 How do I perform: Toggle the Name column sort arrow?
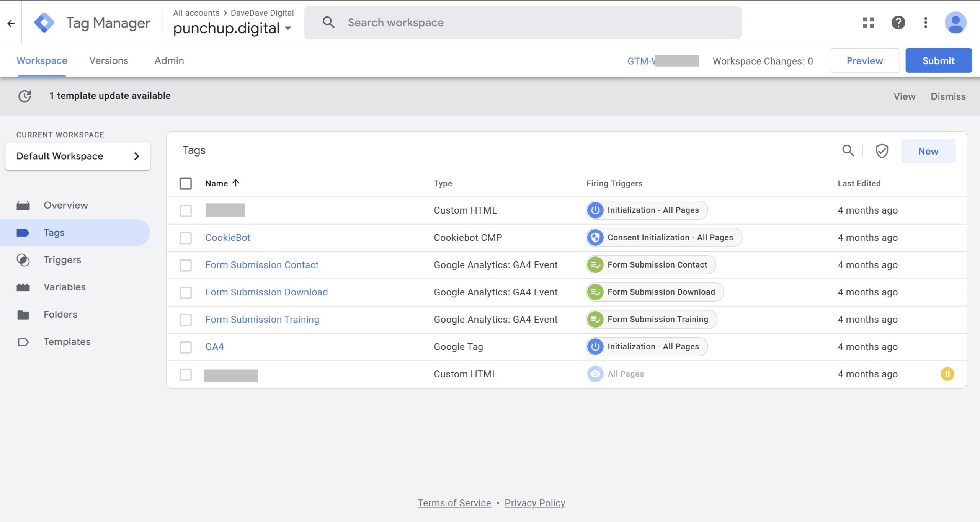(x=236, y=183)
